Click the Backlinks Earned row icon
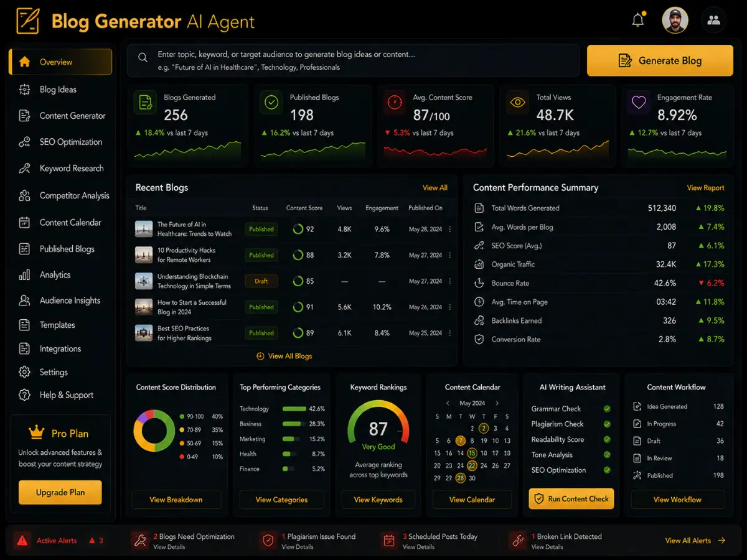Viewport: 747px width, 560px height. coord(479,320)
